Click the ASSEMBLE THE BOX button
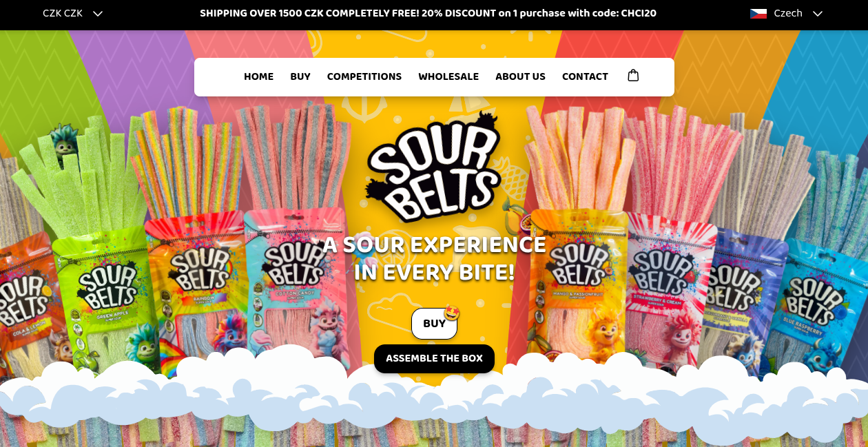Viewport: 868px width, 447px height. point(434,359)
